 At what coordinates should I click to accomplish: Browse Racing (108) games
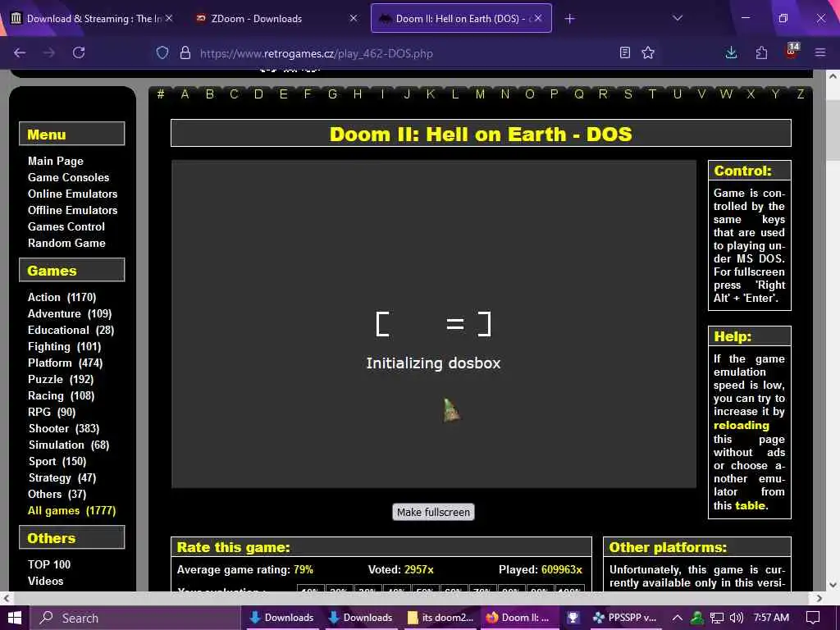(61, 396)
